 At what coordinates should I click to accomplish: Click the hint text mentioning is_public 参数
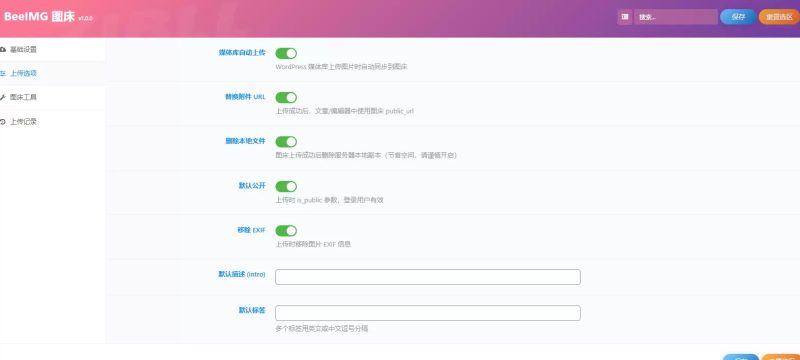[329, 200]
